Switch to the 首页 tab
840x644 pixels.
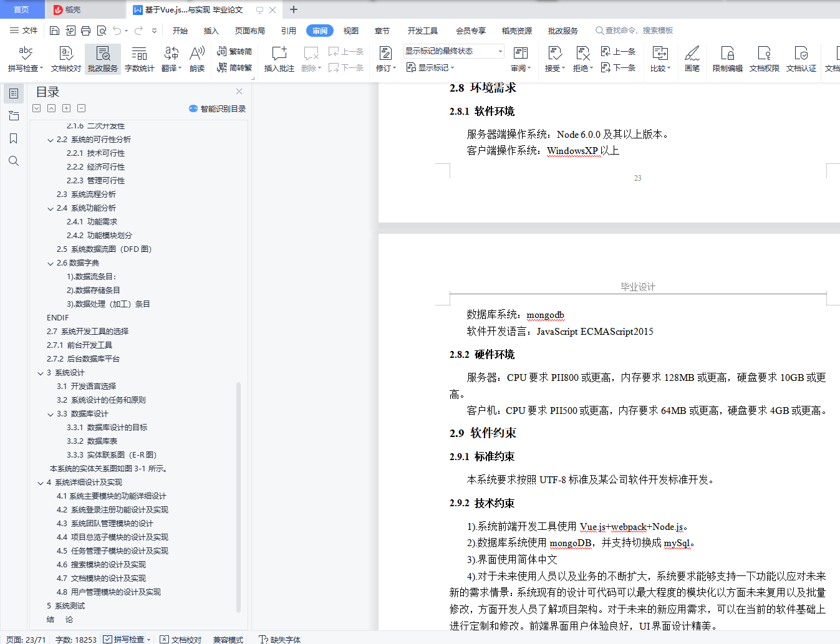(22, 9)
